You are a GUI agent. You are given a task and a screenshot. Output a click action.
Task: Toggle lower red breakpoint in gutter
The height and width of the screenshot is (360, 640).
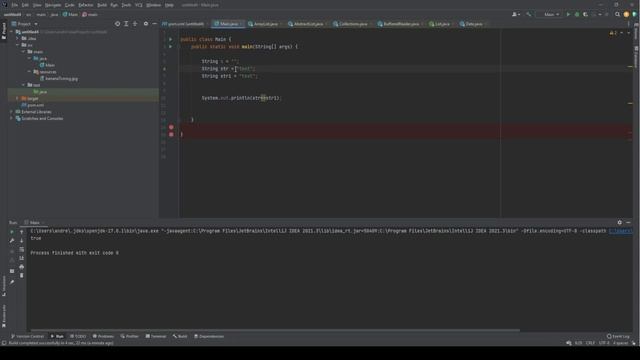[x=171, y=134]
